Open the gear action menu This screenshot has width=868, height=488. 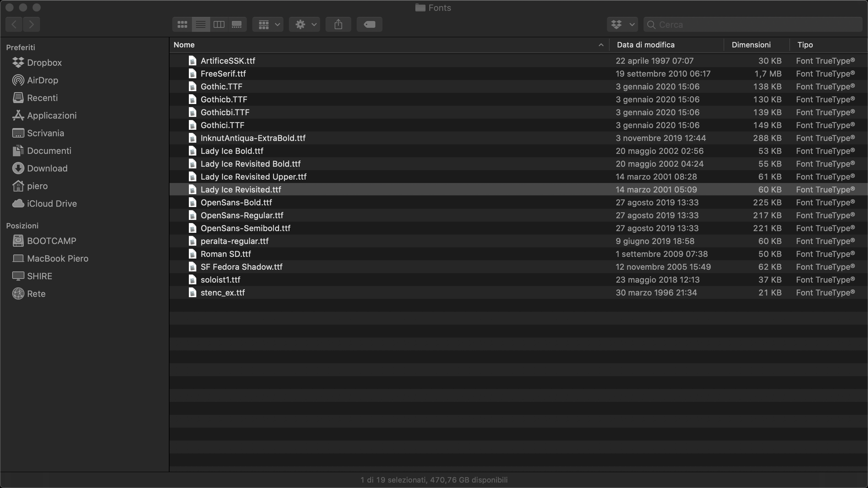pos(305,24)
